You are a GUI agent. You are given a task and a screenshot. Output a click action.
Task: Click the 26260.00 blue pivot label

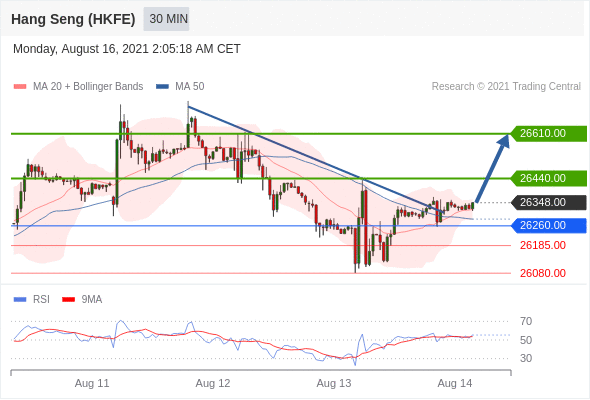[548, 225]
